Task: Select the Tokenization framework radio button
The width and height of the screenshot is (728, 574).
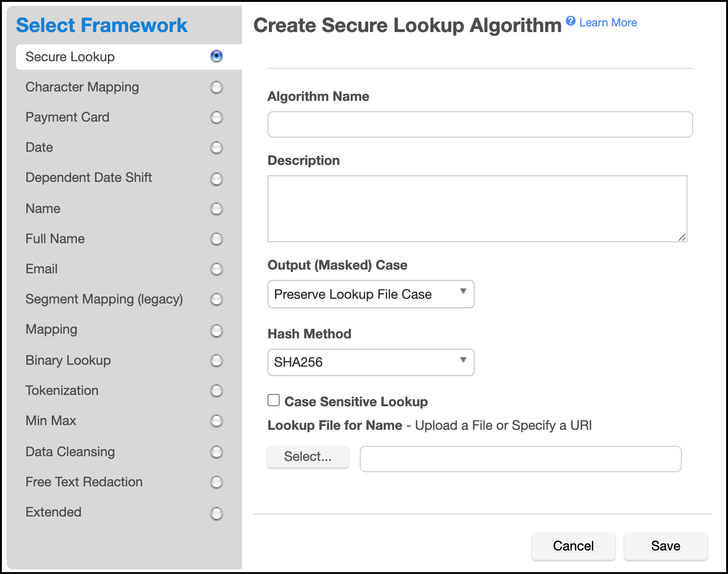Action: 216,391
